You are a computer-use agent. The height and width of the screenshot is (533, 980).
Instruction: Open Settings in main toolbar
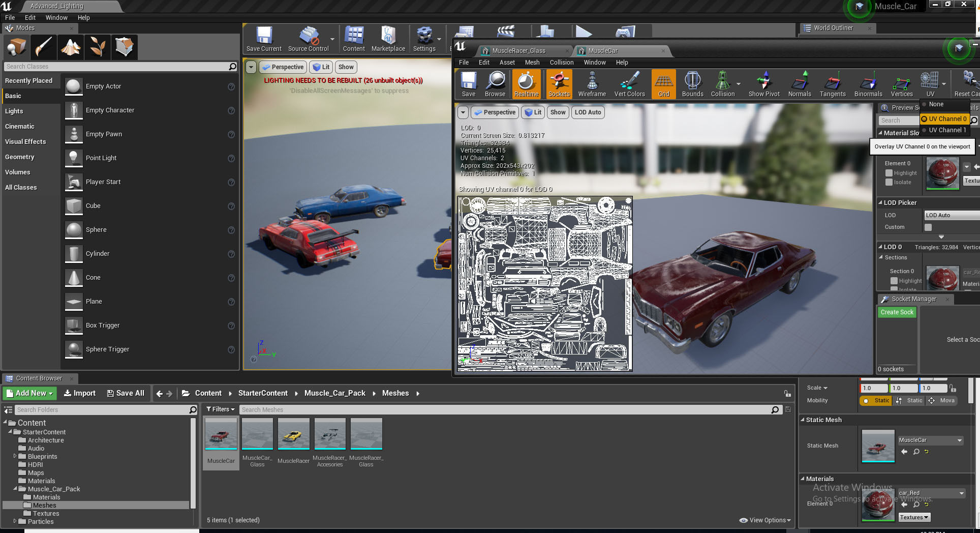424,39
